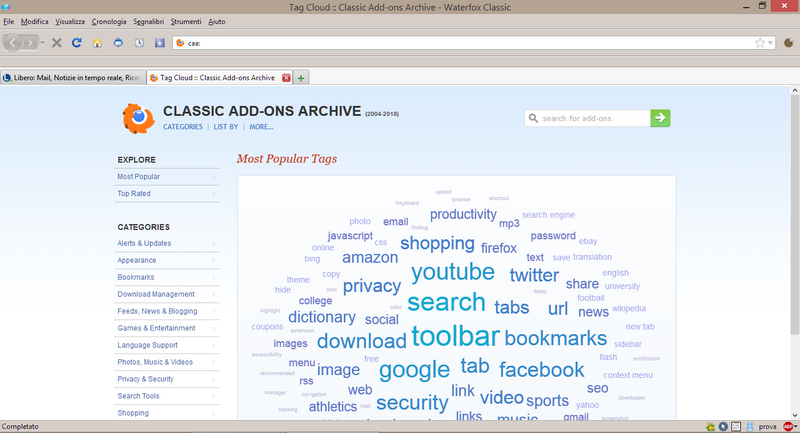
Task: Click the magnifier icon in add-ons search
Action: pos(533,118)
